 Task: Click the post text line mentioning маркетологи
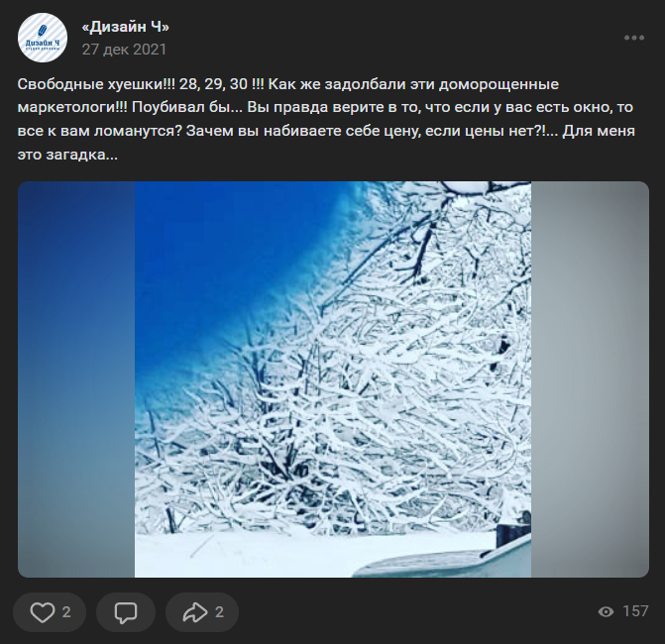[325, 107]
